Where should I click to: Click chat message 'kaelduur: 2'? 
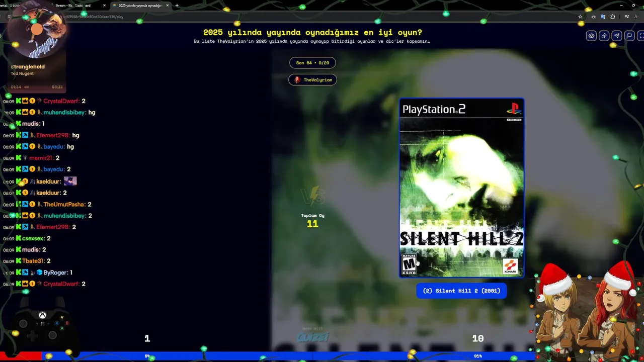[x=35, y=193]
